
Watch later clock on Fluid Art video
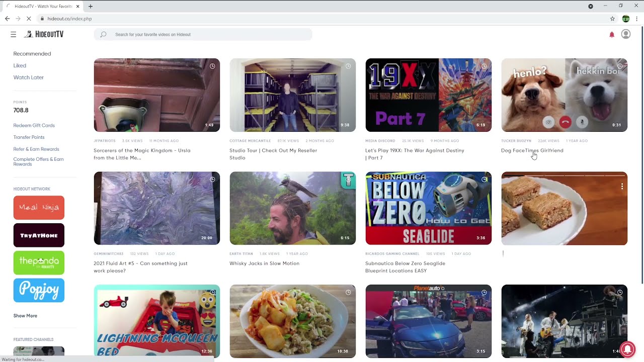[212, 179]
